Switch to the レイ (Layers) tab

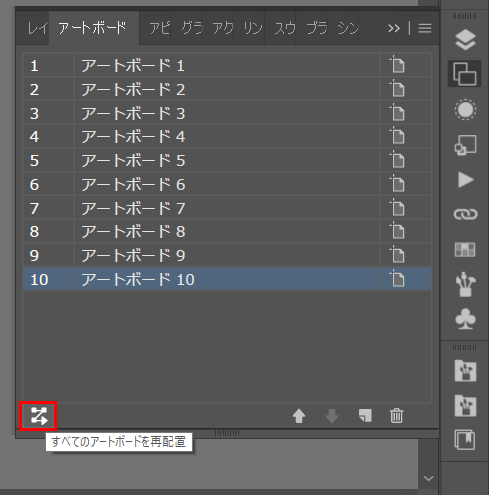pyautogui.click(x=37, y=28)
